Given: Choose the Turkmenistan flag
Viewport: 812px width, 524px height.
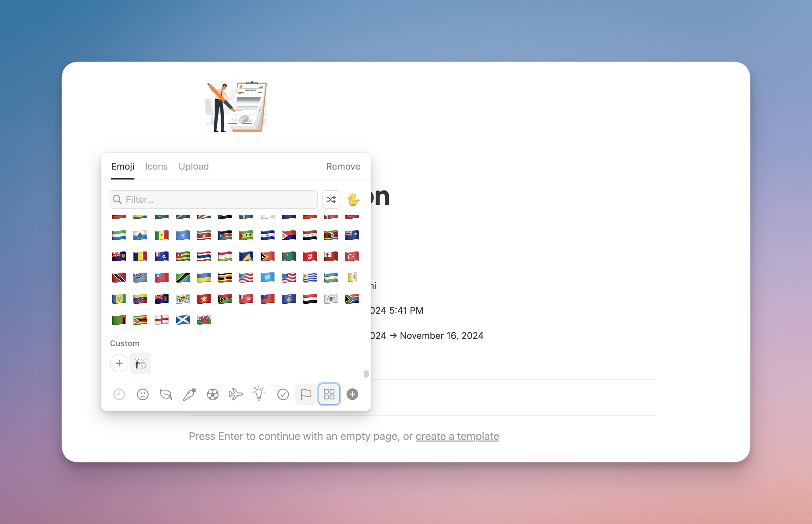Looking at the screenshot, I should [288, 256].
